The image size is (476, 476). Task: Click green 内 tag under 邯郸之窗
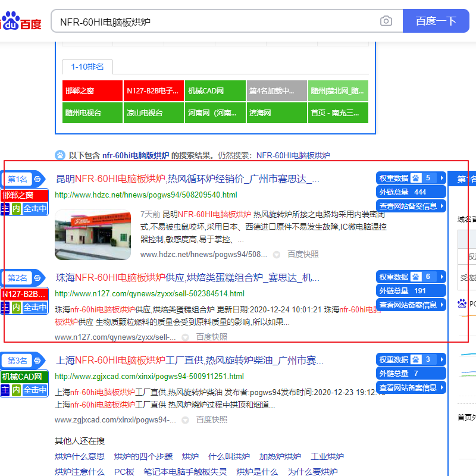pos(16,209)
